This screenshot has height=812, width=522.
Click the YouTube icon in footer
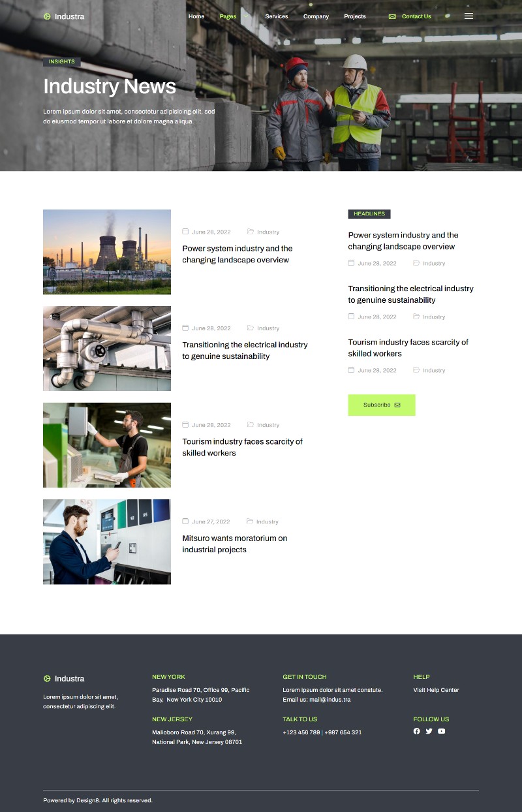click(441, 731)
